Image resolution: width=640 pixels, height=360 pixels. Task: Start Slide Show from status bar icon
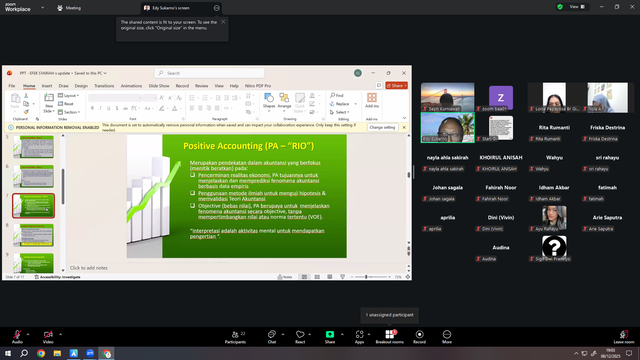(x=342, y=277)
